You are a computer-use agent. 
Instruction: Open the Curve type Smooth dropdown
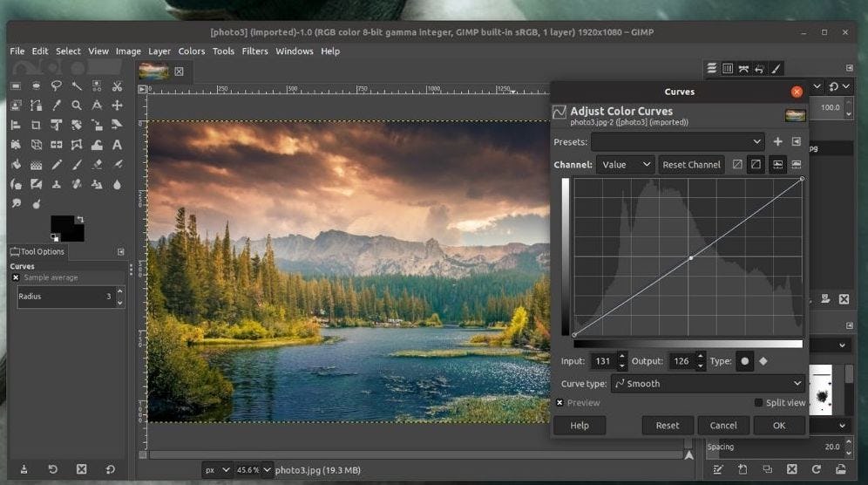[x=708, y=384]
